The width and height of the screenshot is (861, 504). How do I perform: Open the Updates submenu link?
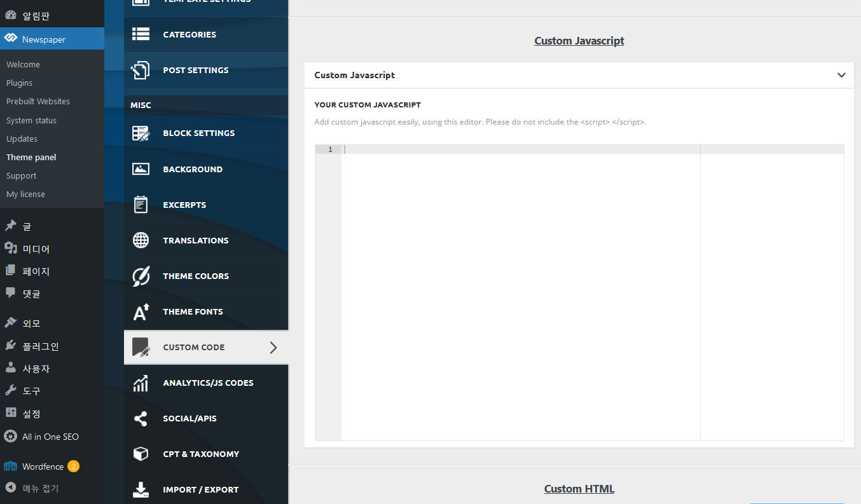(x=22, y=139)
